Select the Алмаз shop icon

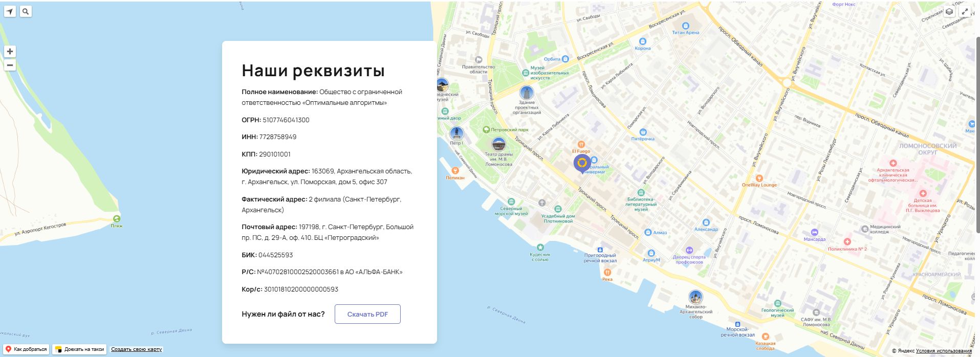point(648,232)
